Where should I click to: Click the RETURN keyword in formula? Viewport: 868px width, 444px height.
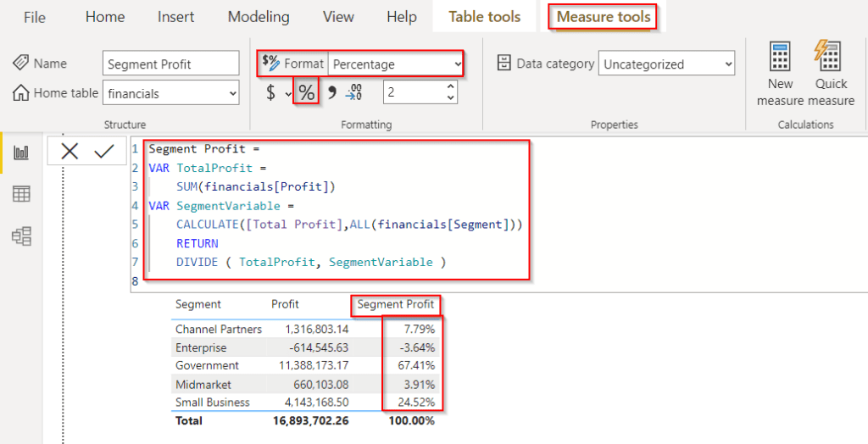tap(197, 243)
